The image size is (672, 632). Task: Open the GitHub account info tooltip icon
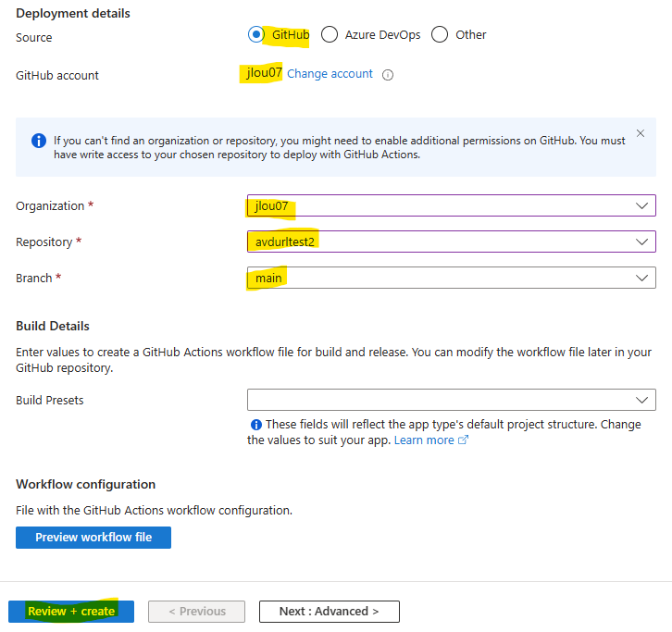[x=388, y=75]
